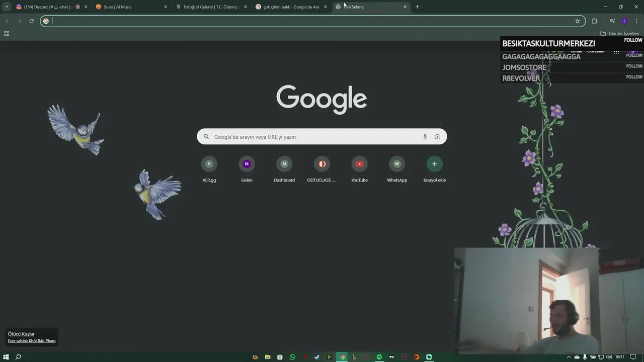This screenshot has width=644, height=362.
Task: Open Spotify from the taskbar
Action: 379,357
